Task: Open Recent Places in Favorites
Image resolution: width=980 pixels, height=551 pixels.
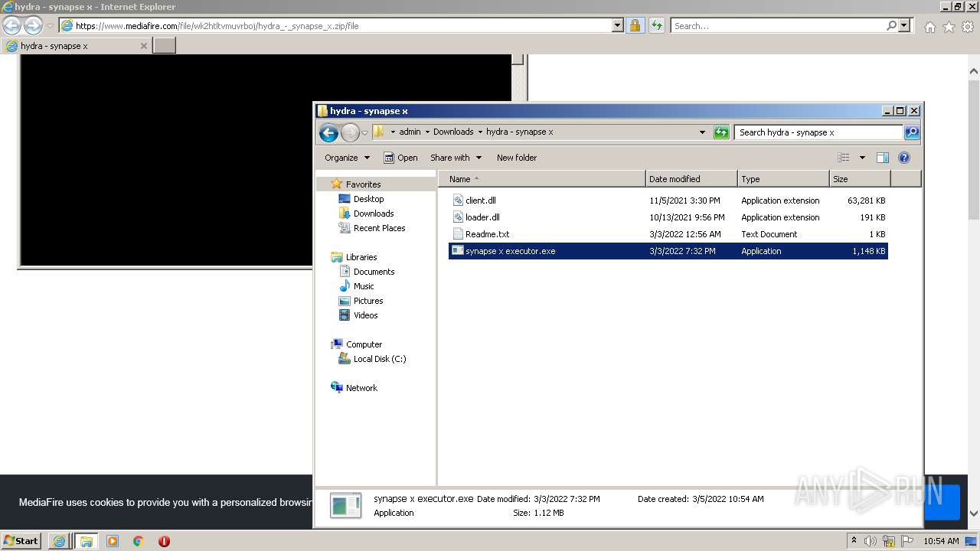Action: pos(379,228)
